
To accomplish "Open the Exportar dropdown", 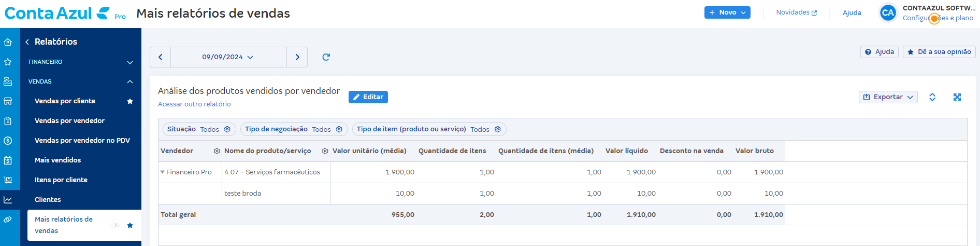I will click(x=888, y=97).
